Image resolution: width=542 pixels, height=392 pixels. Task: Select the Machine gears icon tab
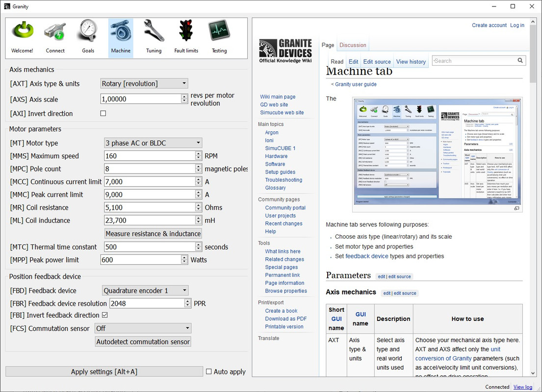coord(121,38)
